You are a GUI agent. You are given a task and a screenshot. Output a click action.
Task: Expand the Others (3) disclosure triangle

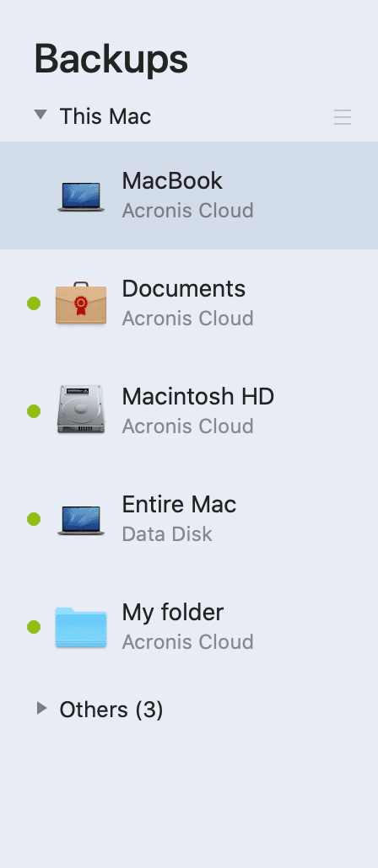[41, 708]
